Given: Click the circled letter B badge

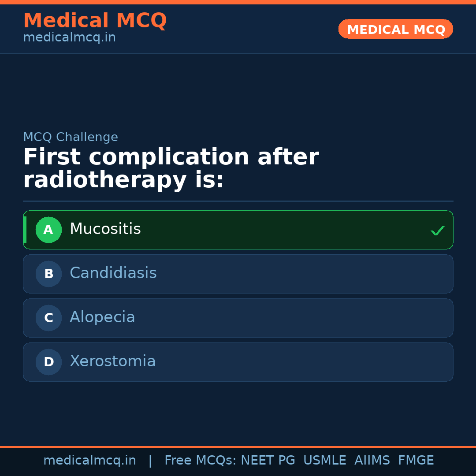Looking at the screenshot, I should pyautogui.click(x=48, y=274).
